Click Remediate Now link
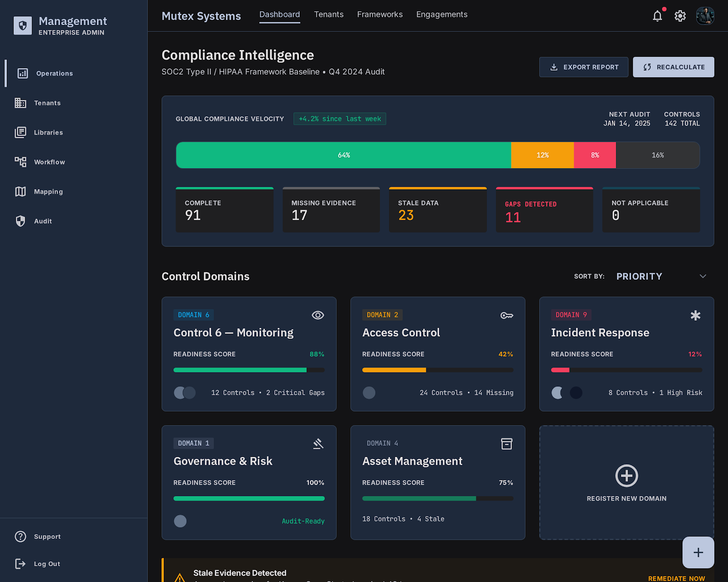 [x=677, y=578]
